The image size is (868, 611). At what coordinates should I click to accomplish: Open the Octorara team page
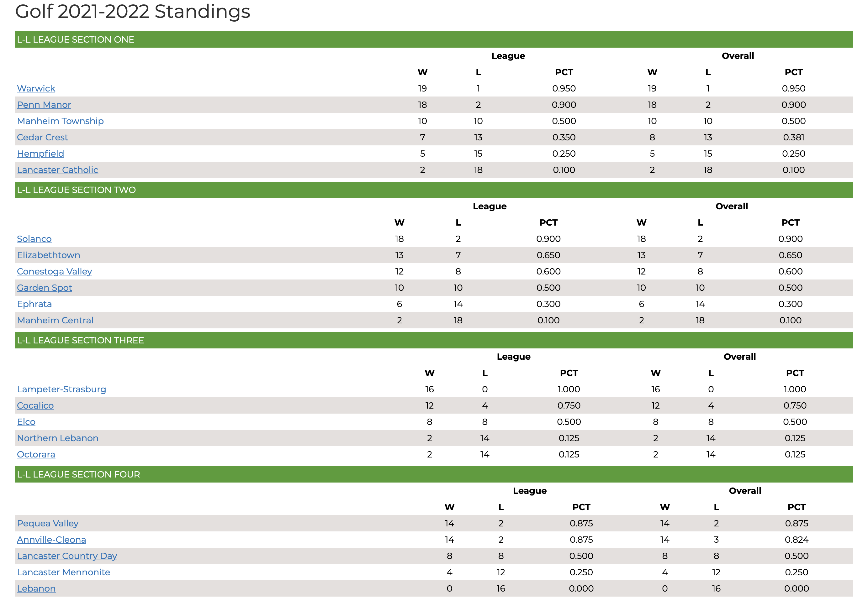[36, 454]
